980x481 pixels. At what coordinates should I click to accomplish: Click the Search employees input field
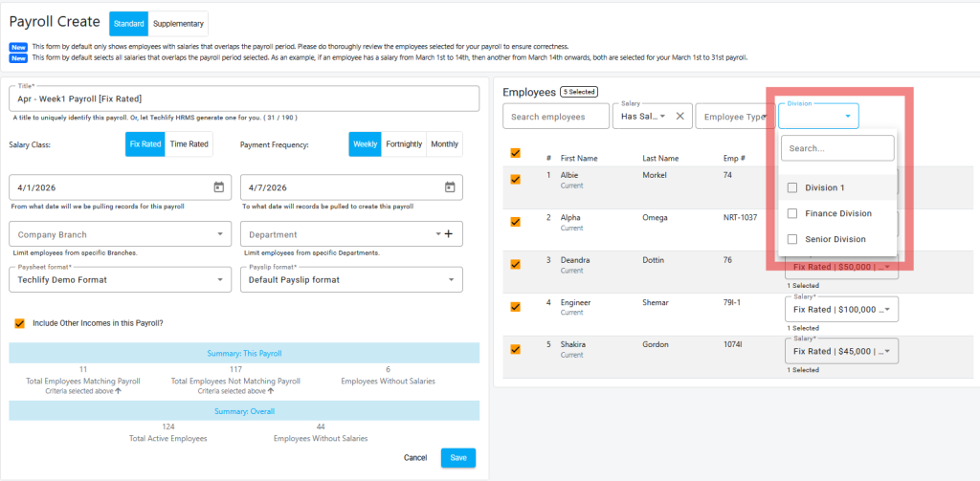click(556, 116)
